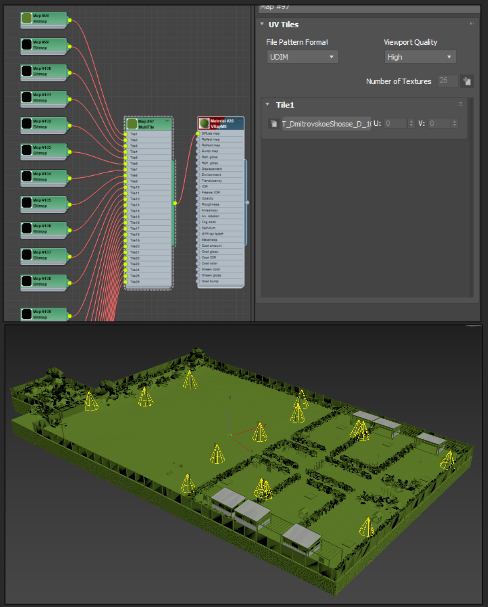
Task: Click the Tile5 slot row on MultiTile
Action: pyautogui.click(x=149, y=158)
